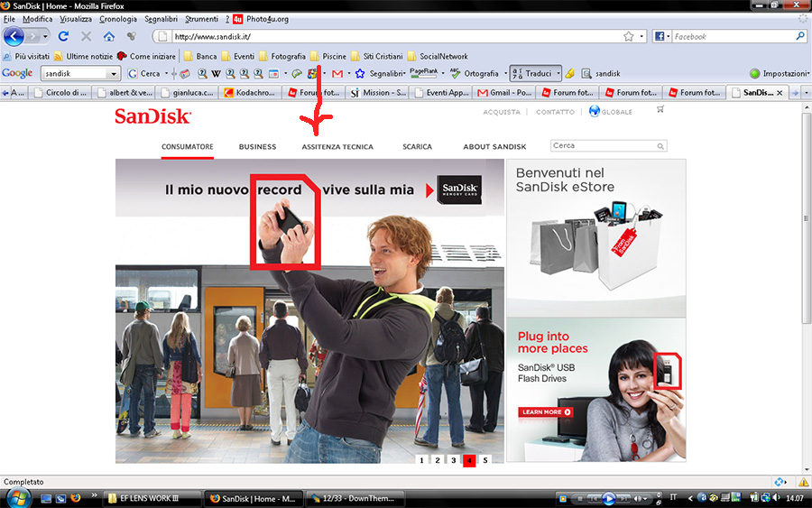The image size is (812, 508).
Task: Show hidden system tray icons
Action: point(690,498)
